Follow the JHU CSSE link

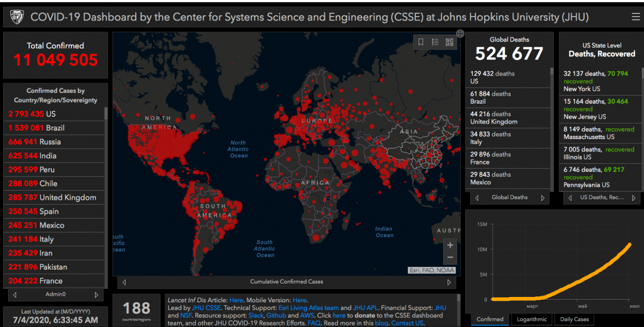click(206, 308)
